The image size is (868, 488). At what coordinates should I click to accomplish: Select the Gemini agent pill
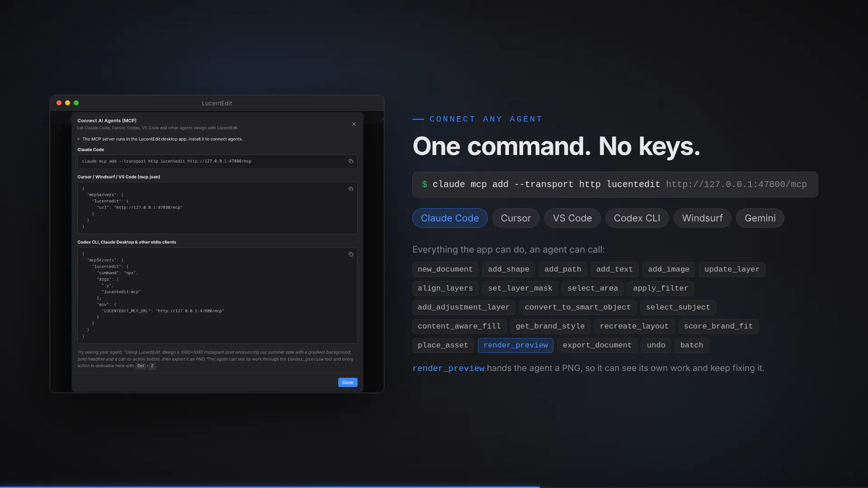coord(760,218)
